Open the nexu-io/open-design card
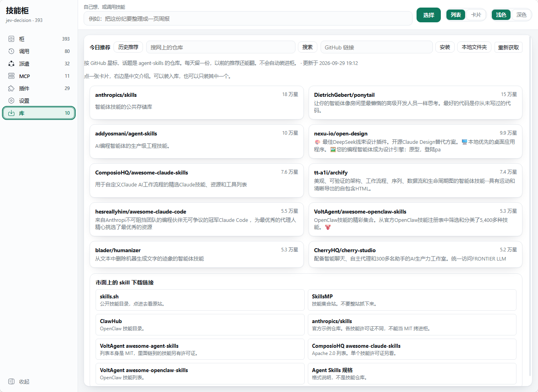The height and width of the screenshot is (392, 538). 415,141
